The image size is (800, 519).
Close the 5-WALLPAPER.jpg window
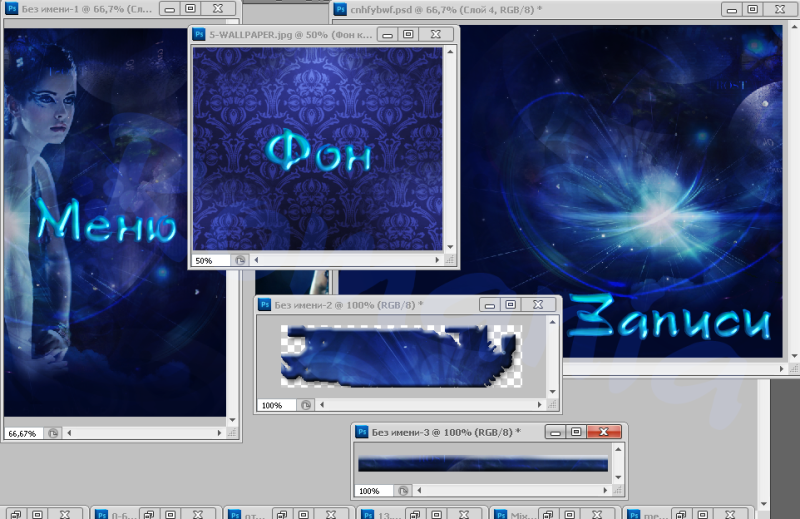click(x=436, y=34)
